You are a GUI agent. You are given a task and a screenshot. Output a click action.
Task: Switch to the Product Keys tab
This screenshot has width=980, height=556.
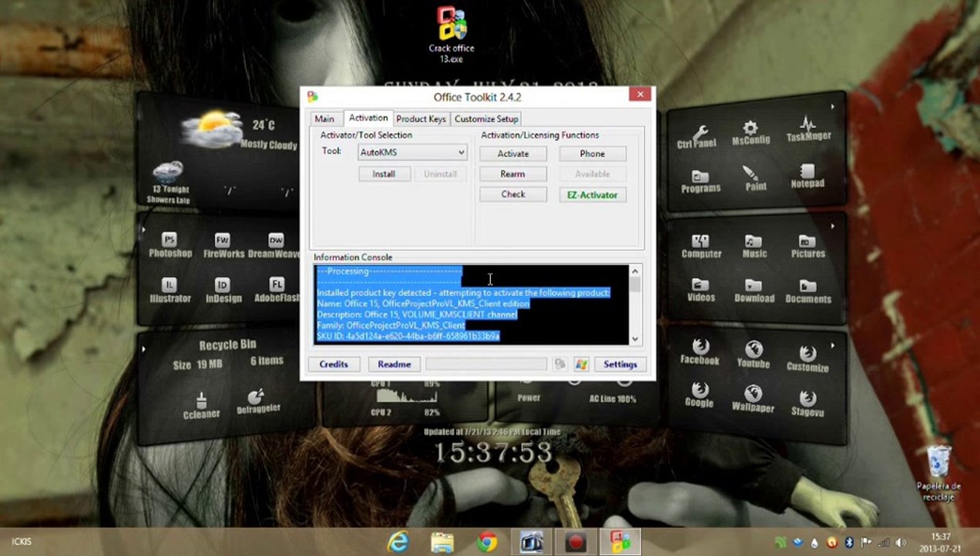coord(421,119)
